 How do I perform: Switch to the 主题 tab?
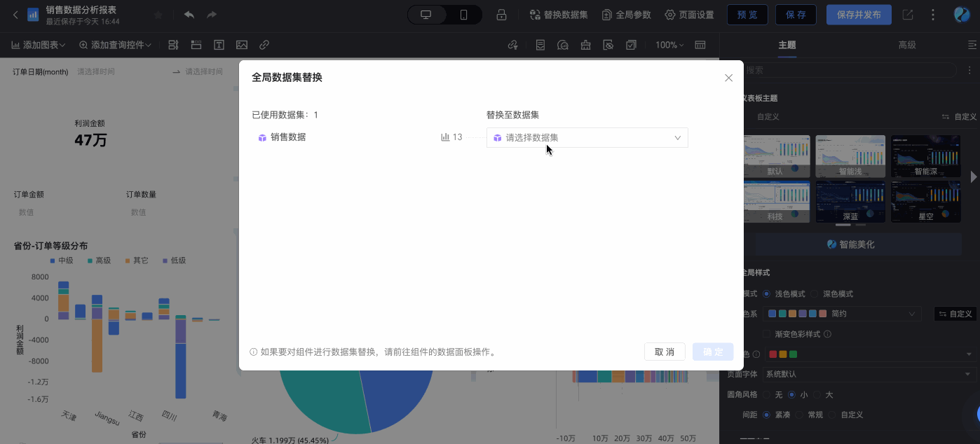[787, 45]
